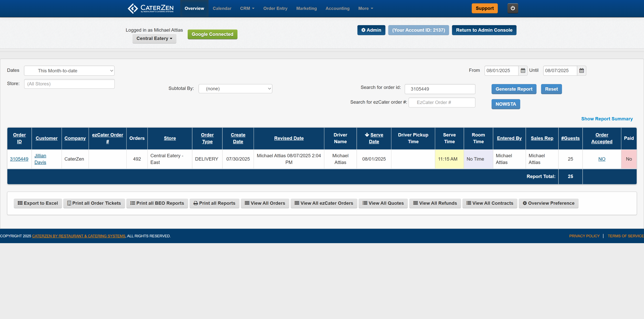644x319 pixels.
Task: Click the EzCater Order # search field
Action: tap(442, 102)
